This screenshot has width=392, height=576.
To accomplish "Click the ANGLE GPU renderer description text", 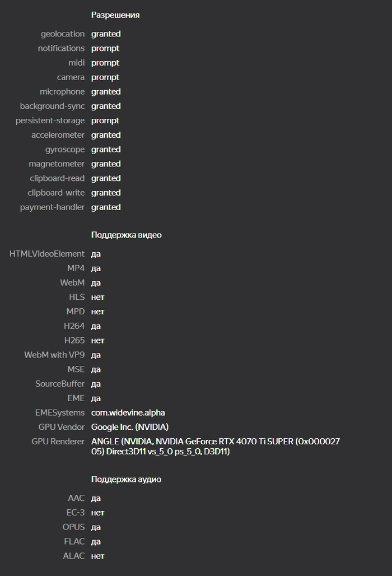I will tap(216, 447).
